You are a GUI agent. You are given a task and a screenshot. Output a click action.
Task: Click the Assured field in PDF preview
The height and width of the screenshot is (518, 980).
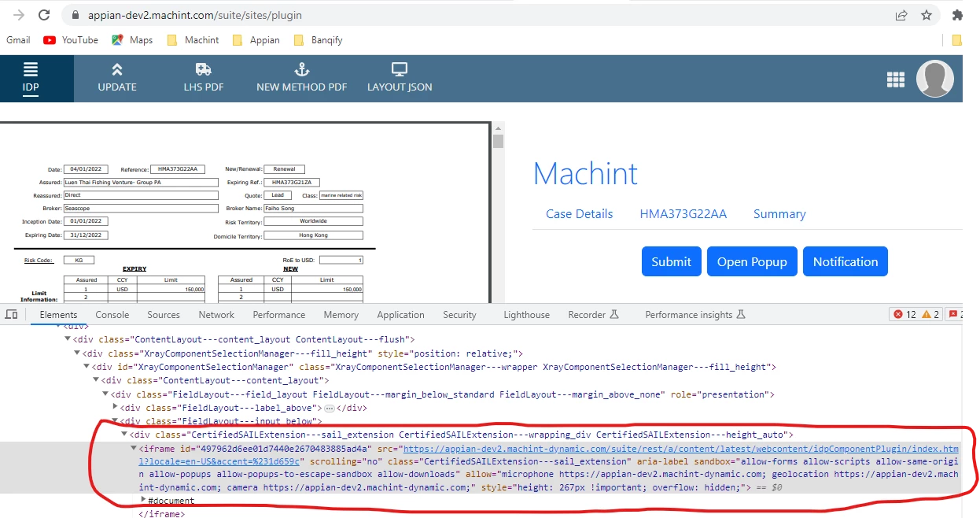point(141,182)
